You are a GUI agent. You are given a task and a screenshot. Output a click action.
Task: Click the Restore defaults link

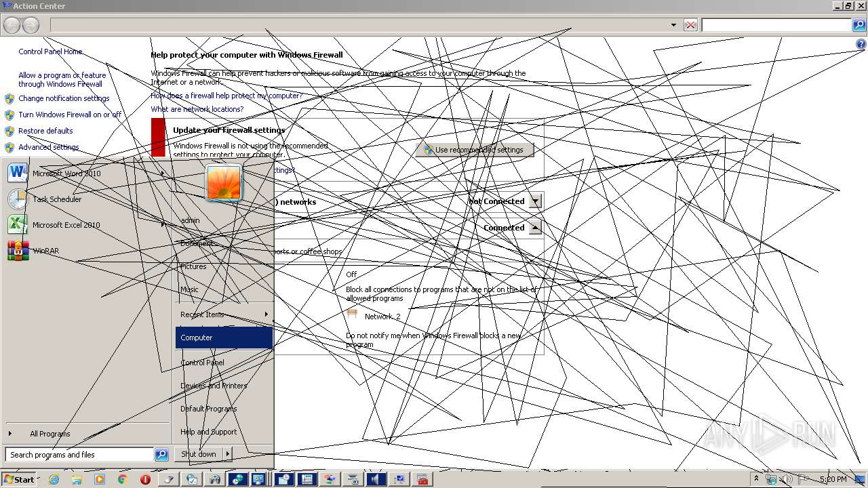coord(45,131)
